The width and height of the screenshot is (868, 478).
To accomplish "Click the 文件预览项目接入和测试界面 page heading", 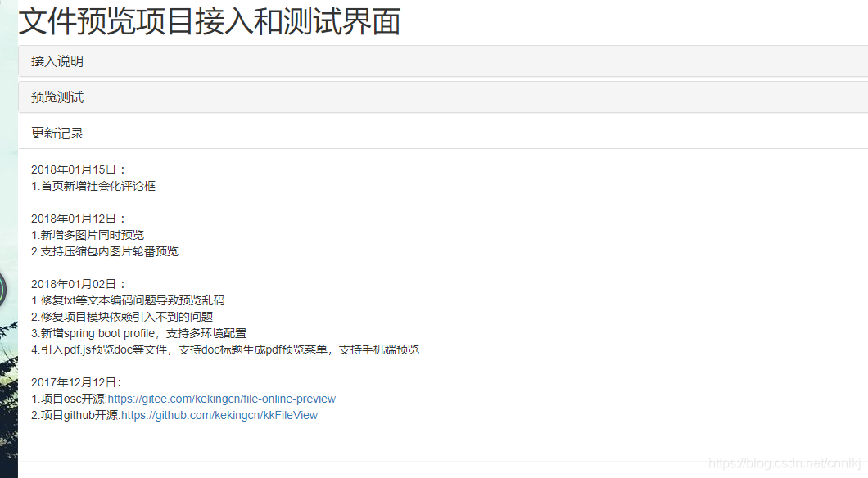I will (210, 21).
